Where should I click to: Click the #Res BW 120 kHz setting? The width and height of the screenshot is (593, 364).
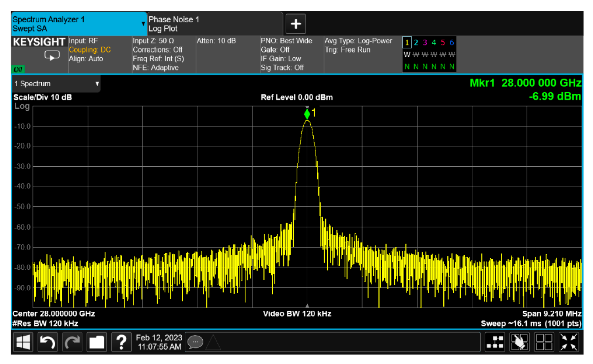click(45, 324)
